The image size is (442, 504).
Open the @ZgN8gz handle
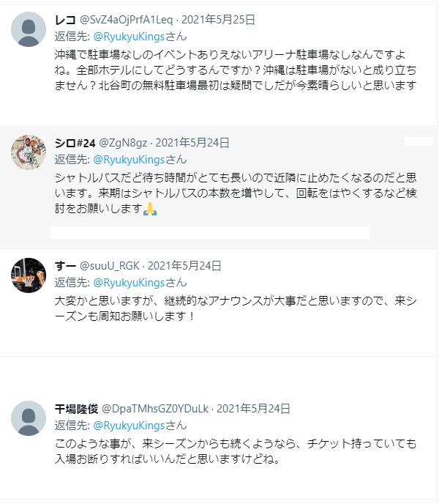[123, 143]
